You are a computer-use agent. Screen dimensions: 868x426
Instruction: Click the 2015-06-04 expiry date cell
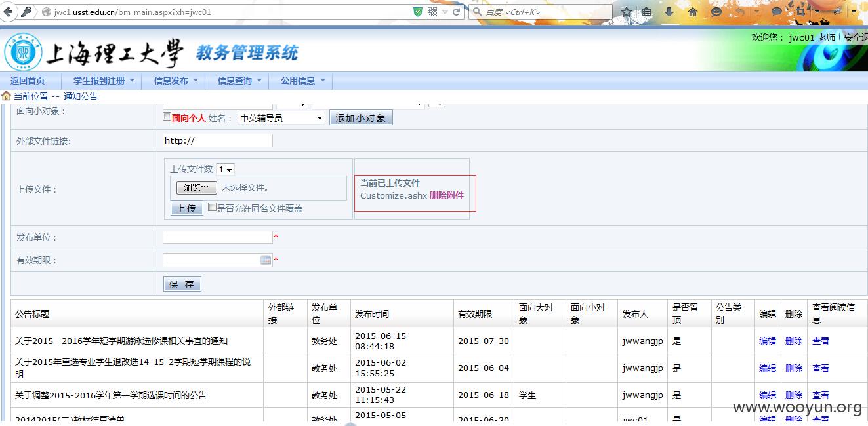[484, 368]
